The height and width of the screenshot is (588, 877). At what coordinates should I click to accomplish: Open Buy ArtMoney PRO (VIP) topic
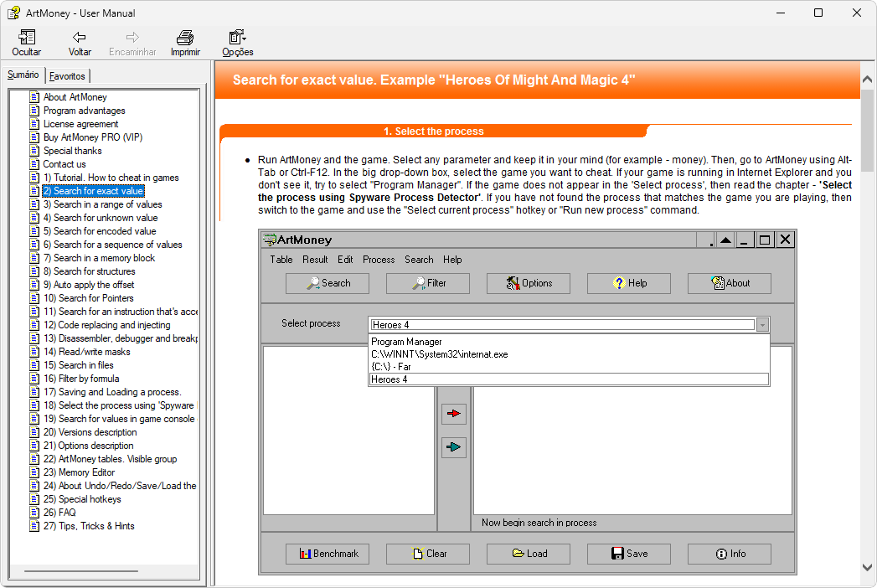click(x=93, y=137)
